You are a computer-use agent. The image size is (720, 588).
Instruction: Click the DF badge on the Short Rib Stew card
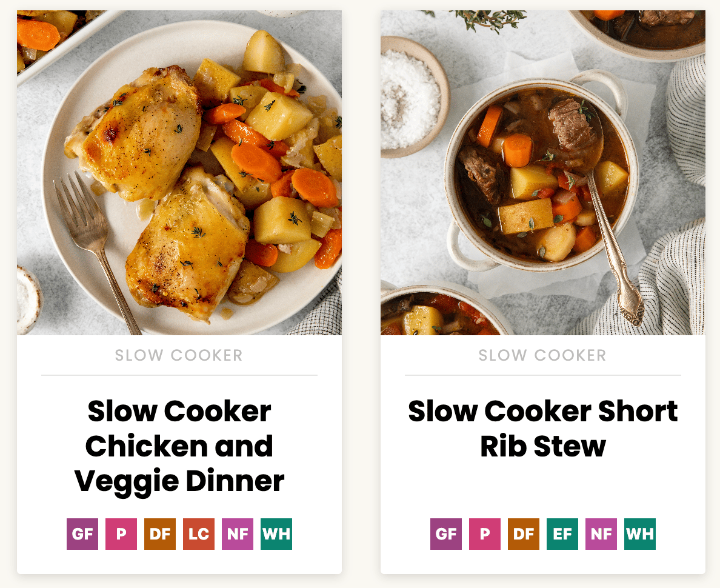(524, 534)
